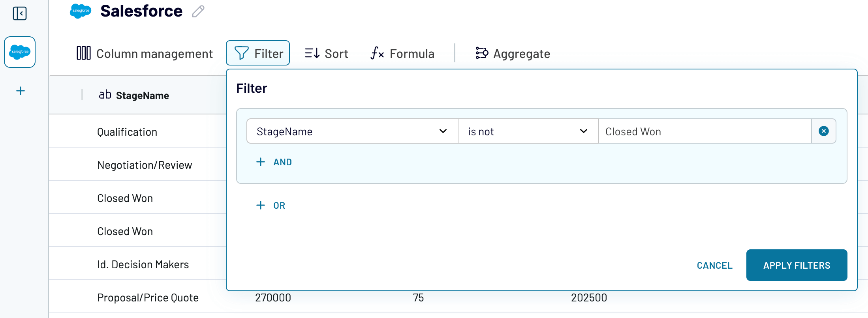Collapse the left sidebar panel icon
868x318 pixels.
point(20,13)
